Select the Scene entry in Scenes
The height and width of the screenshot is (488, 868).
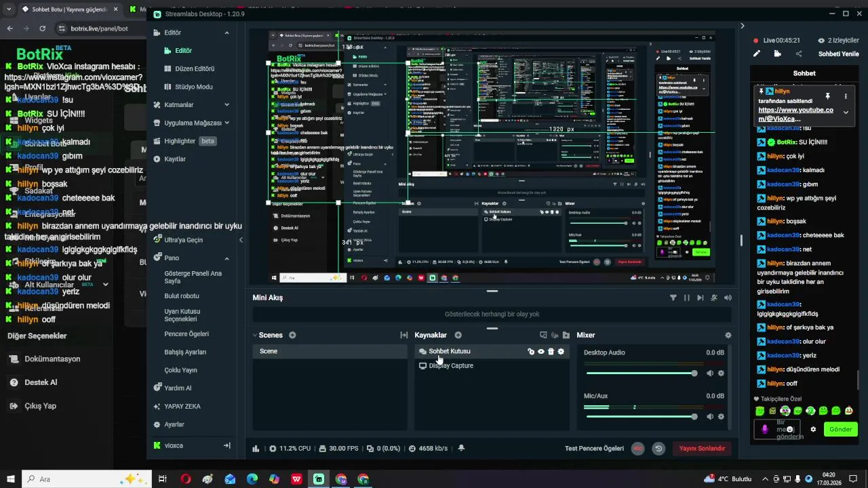pos(330,351)
